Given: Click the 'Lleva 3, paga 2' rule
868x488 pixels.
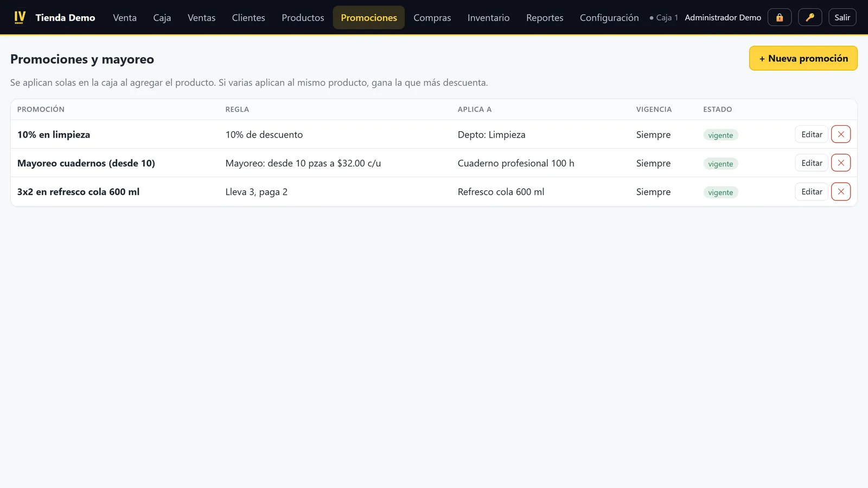Looking at the screenshot, I should [x=257, y=192].
